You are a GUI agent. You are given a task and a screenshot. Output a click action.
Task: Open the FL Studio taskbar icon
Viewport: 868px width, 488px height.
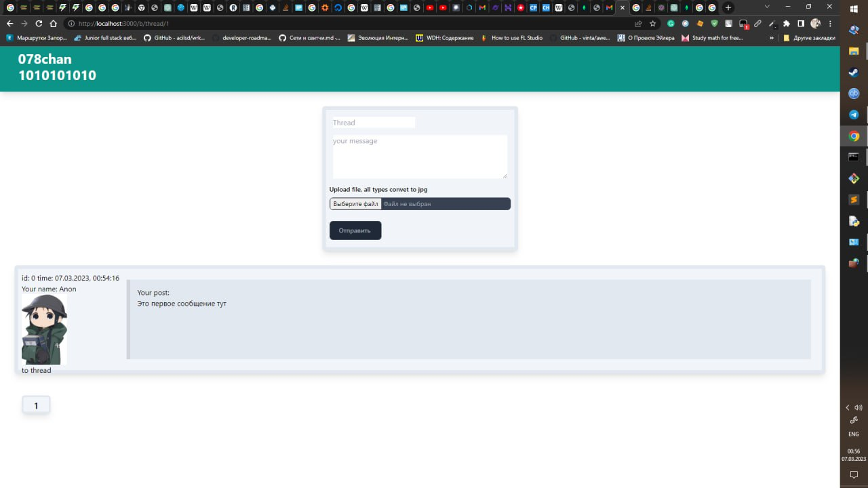[x=854, y=178]
